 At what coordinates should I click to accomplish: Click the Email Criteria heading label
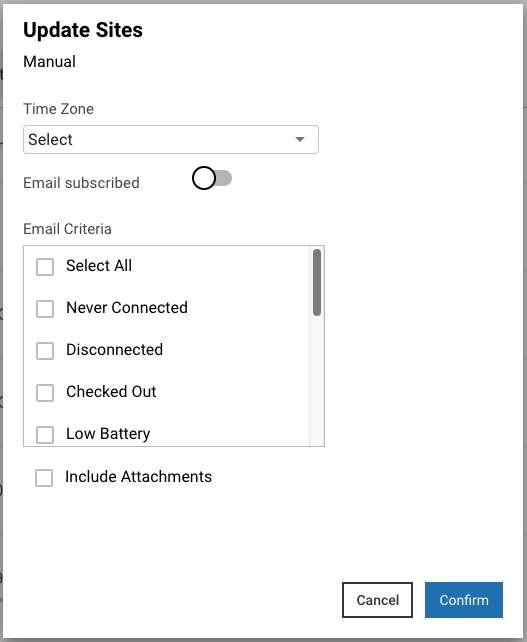[68, 229]
